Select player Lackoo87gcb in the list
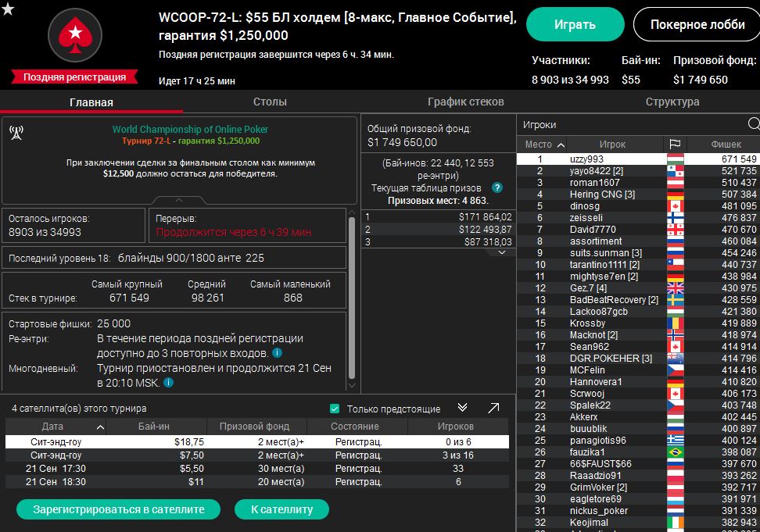 tap(638, 311)
